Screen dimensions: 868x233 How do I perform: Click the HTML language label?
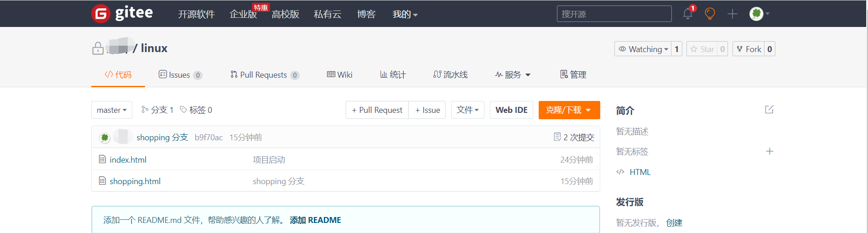coord(640,172)
